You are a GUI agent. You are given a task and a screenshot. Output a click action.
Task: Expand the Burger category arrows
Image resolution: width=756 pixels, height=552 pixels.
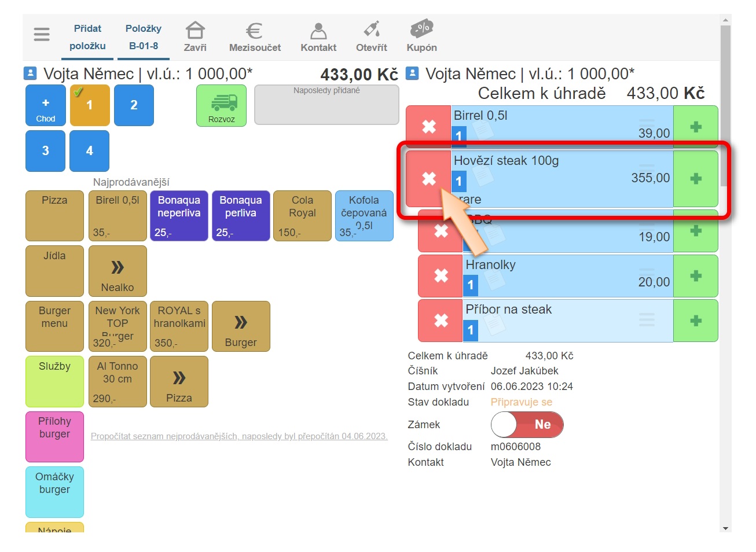tap(241, 326)
